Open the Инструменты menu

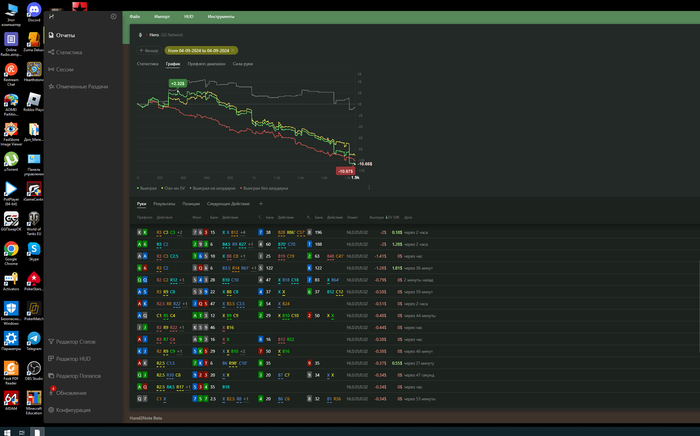coord(221,17)
